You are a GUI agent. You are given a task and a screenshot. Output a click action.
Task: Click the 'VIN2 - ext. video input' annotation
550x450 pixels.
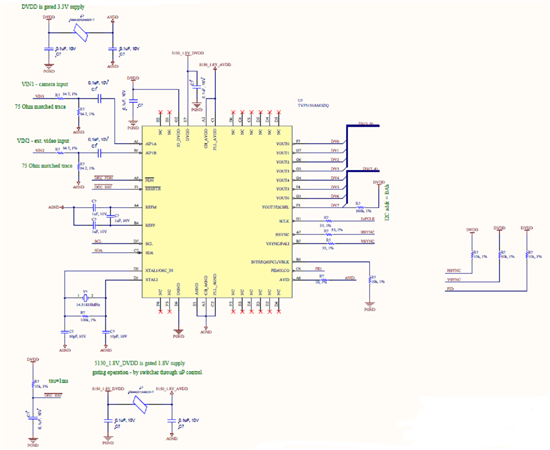coord(43,141)
